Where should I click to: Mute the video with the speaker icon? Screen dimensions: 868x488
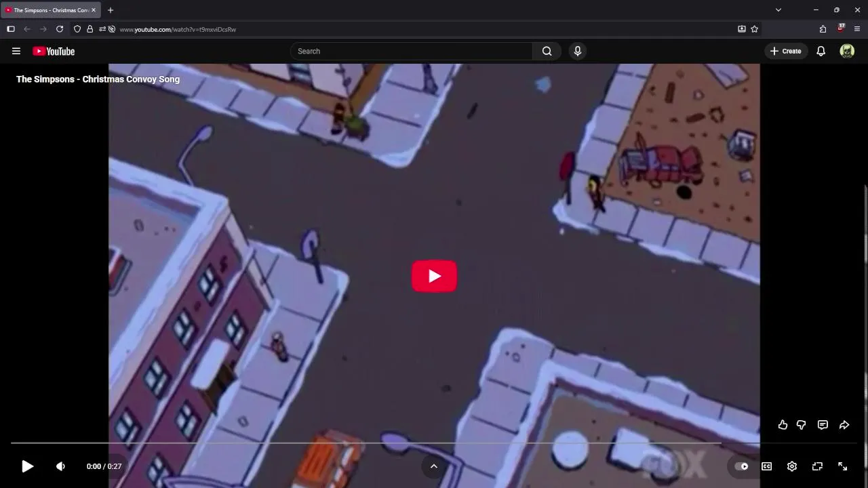click(x=60, y=466)
